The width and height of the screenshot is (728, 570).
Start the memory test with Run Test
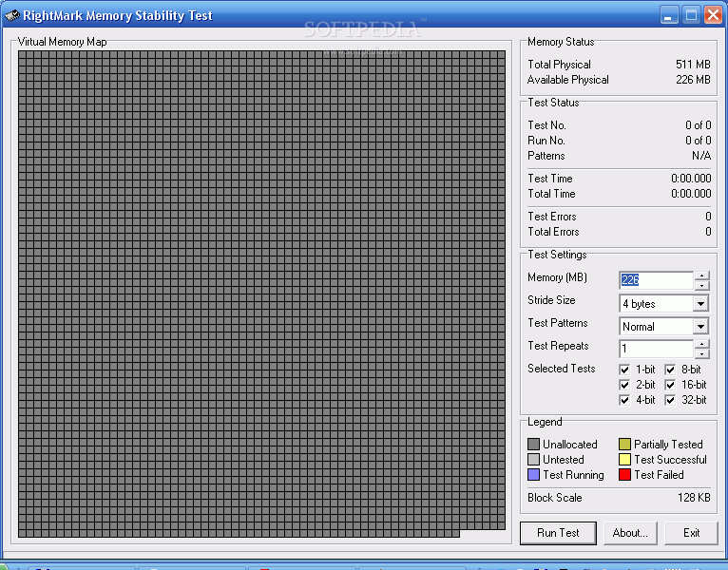(558, 533)
